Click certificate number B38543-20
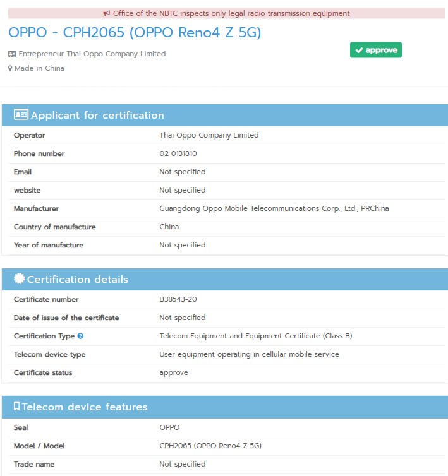This screenshot has height=476, width=448. 182,299
